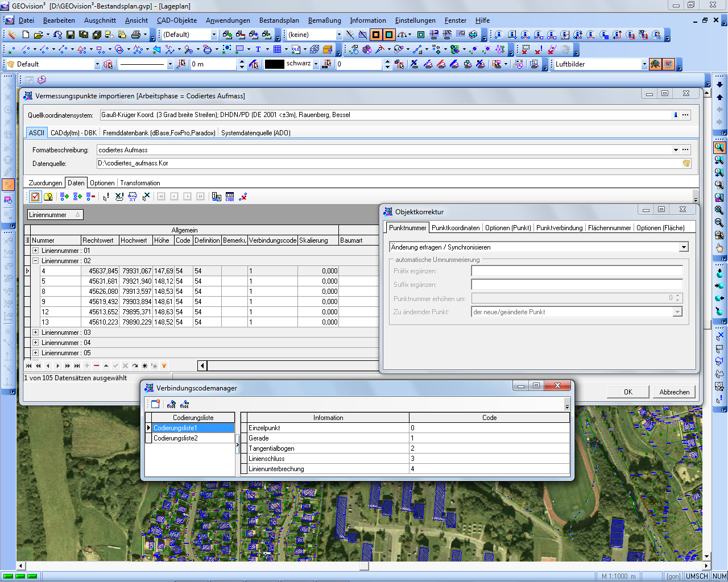Open the schwarz color dropdown arrow

[x=316, y=64]
